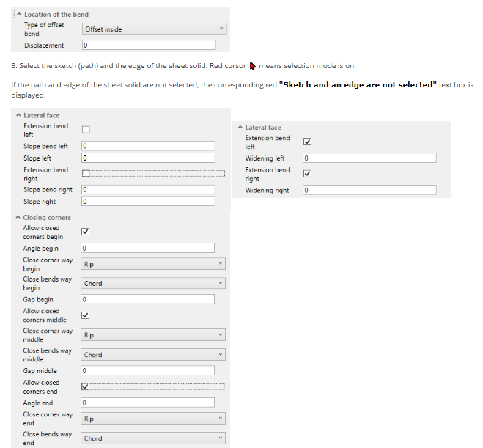Enable the Extension bend left checkbox
The width and height of the screenshot is (483, 448).
click(x=86, y=130)
